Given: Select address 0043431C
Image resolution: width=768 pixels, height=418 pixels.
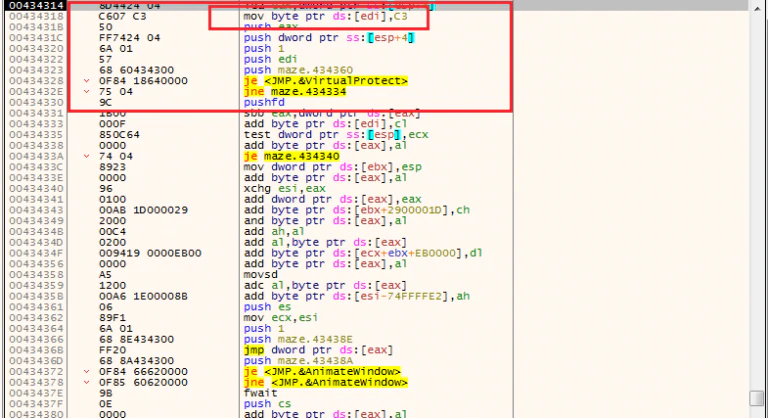Looking at the screenshot, I should (x=36, y=38).
